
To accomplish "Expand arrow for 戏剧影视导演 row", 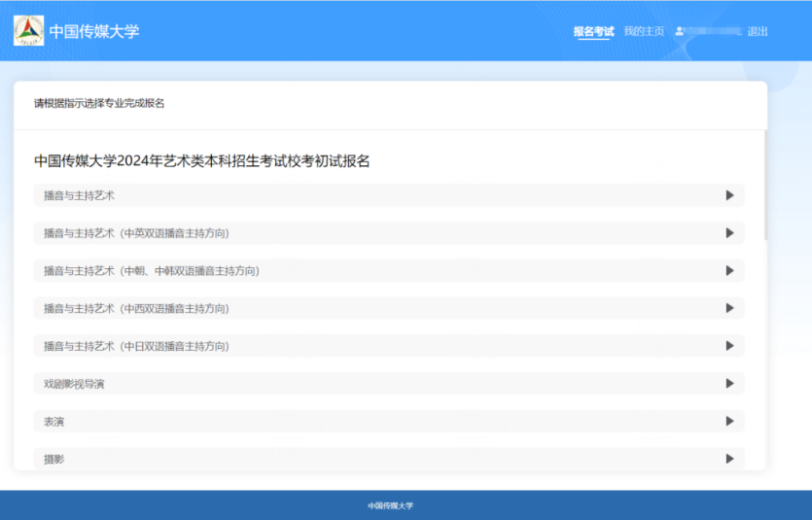I will (729, 383).
